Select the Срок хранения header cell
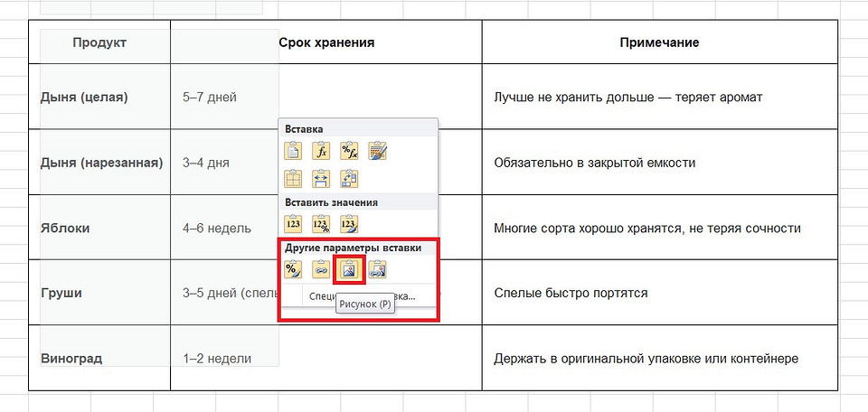Screen dimensions: 868x412 click(326, 42)
